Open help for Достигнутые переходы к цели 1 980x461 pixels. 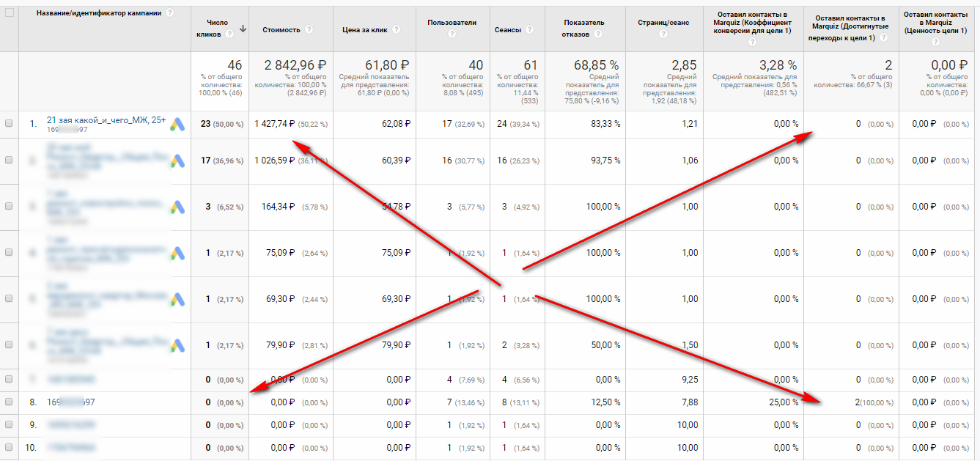point(883,37)
